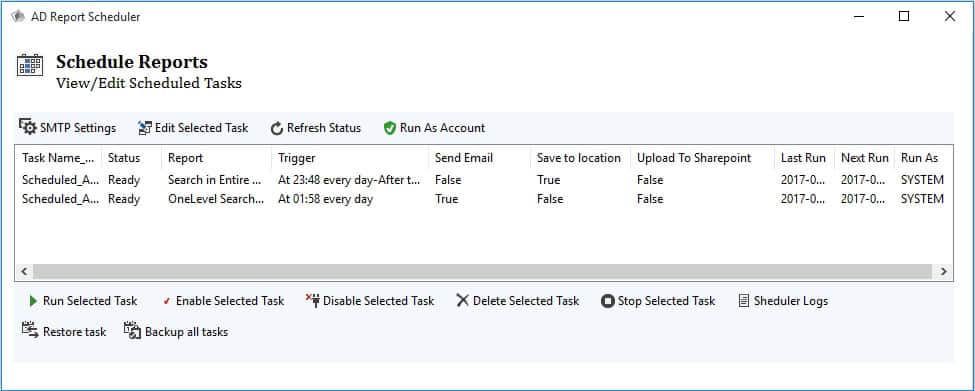Image resolution: width=975 pixels, height=391 pixels.
Task: Click the Backup all tasks icon
Action: (x=133, y=330)
